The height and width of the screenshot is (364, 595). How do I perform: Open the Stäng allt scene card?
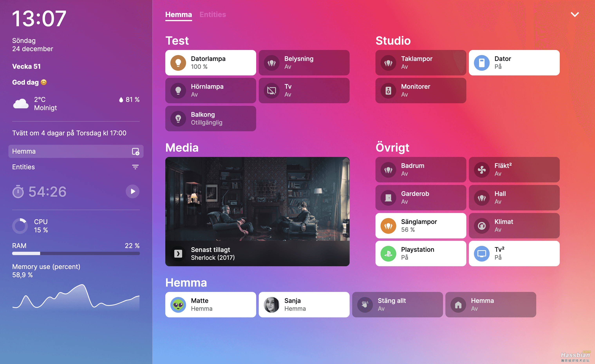397,305
